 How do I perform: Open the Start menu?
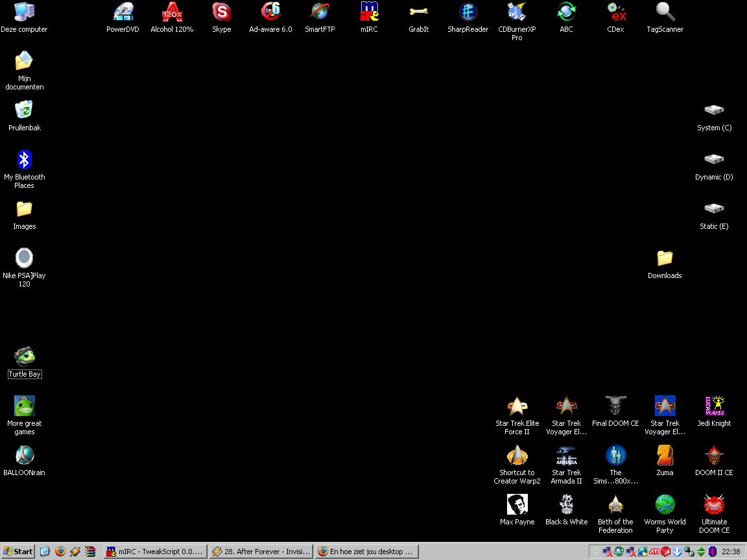pos(18,552)
